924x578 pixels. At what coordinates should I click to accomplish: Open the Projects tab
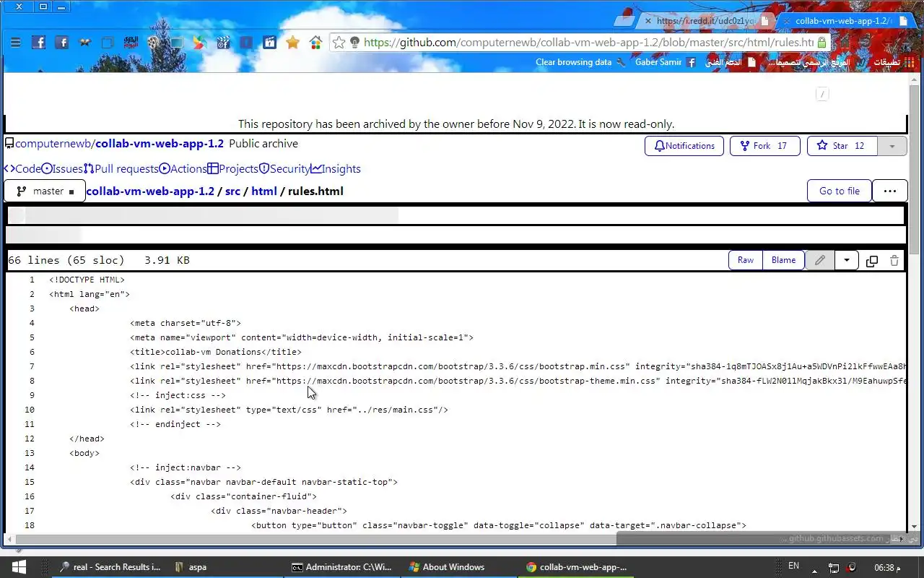tap(232, 168)
